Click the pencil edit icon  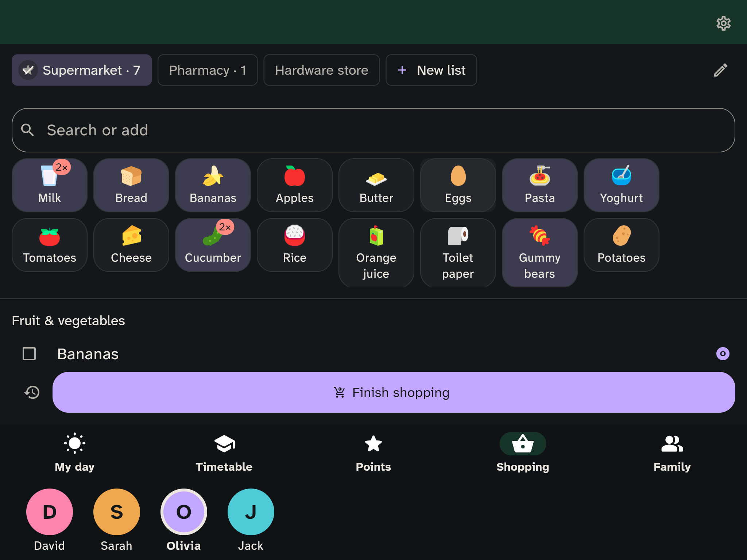tap(720, 70)
